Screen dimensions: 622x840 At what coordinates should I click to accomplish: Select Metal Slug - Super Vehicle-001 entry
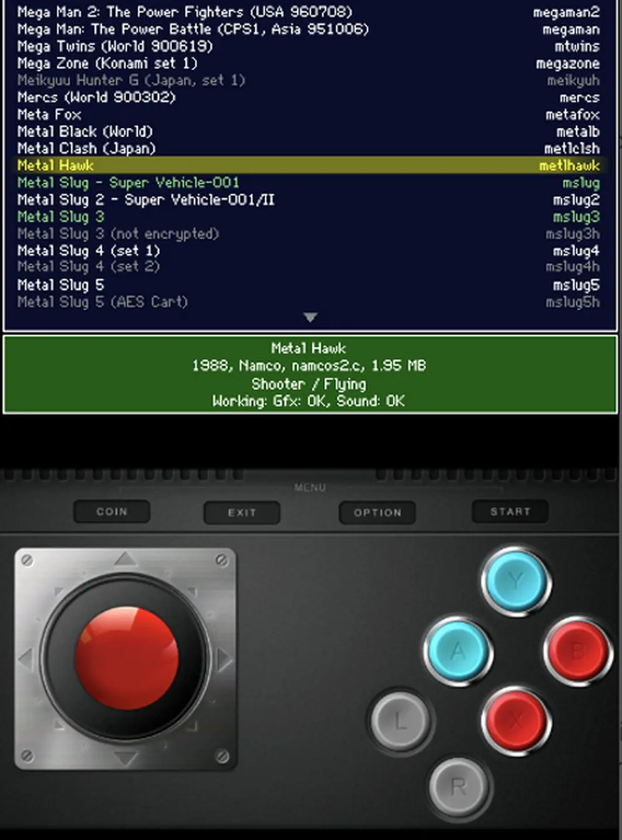pos(309,183)
